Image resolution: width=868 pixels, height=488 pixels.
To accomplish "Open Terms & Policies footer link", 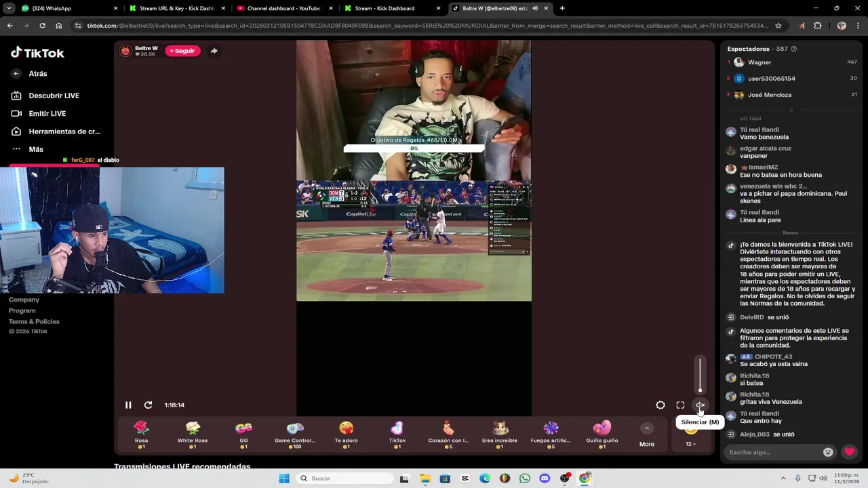I will click(x=34, y=321).
